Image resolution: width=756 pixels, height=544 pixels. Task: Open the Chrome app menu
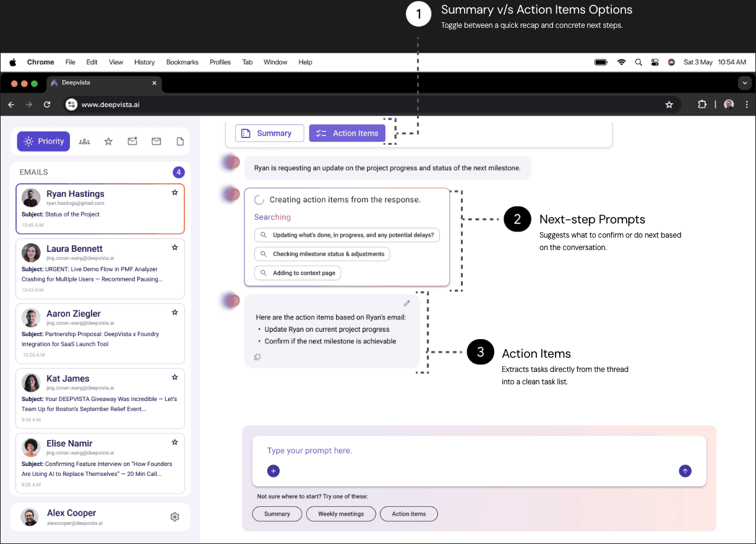pyautogui.click(x=41, y=62)
